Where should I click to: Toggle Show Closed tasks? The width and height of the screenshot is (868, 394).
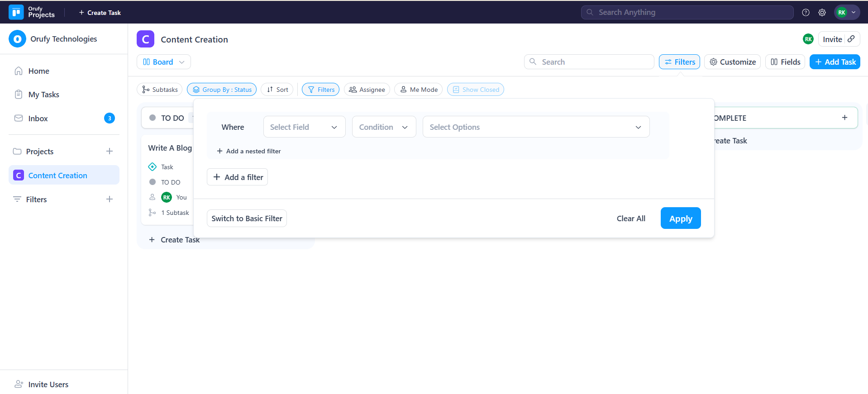(x=475, y=90)
